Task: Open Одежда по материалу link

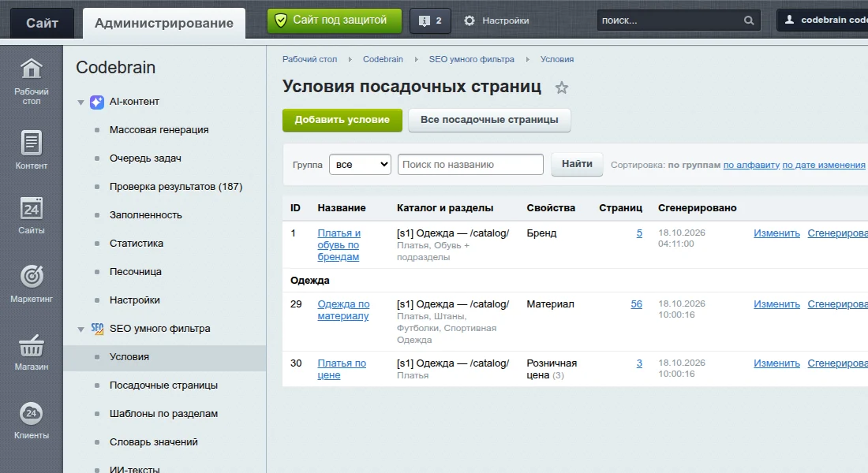Action: (343, 310)
